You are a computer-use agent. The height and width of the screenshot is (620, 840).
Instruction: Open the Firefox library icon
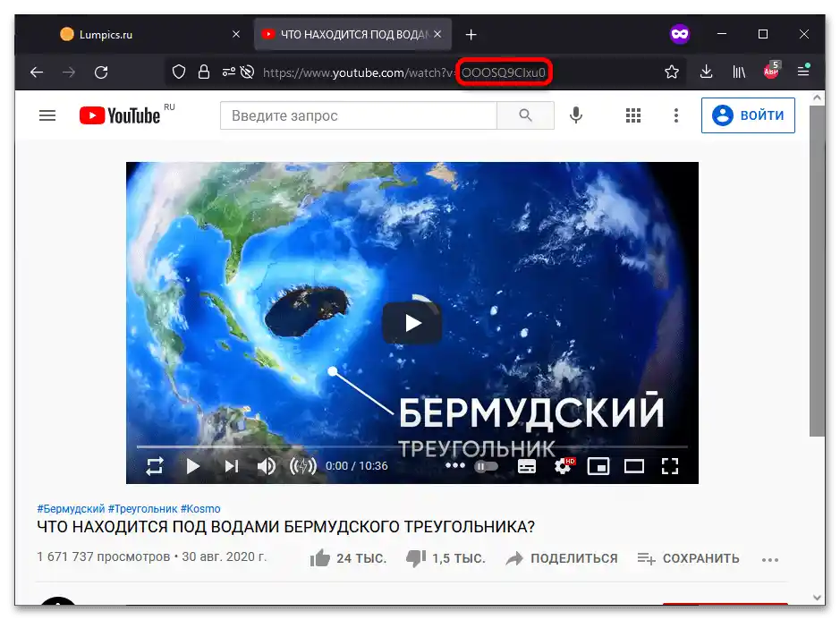[x=739, y=72]
